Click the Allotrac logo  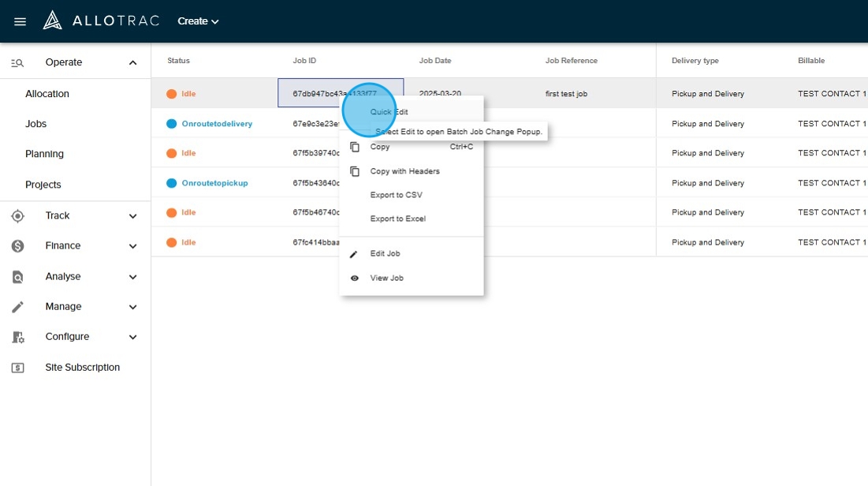tap(101, 21)
